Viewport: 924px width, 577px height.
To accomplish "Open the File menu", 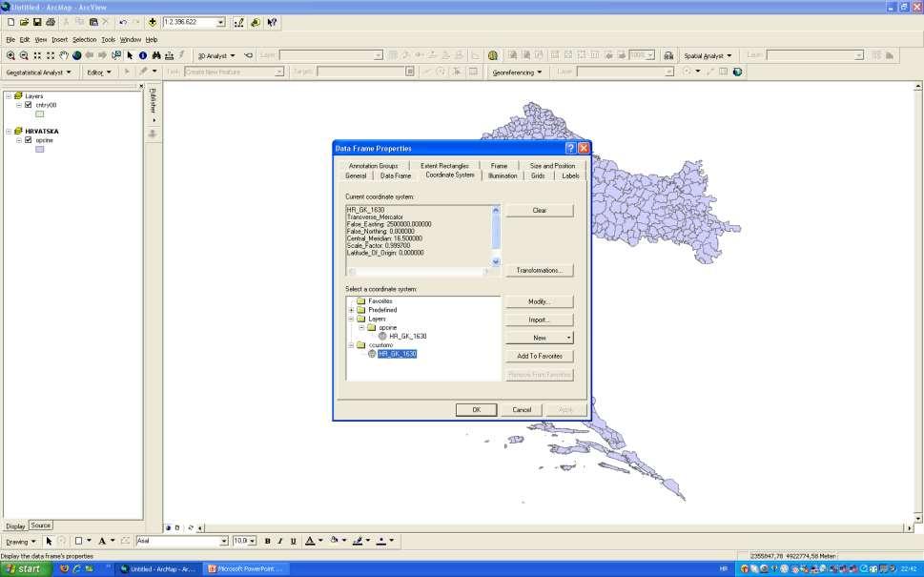I will 10,39.
